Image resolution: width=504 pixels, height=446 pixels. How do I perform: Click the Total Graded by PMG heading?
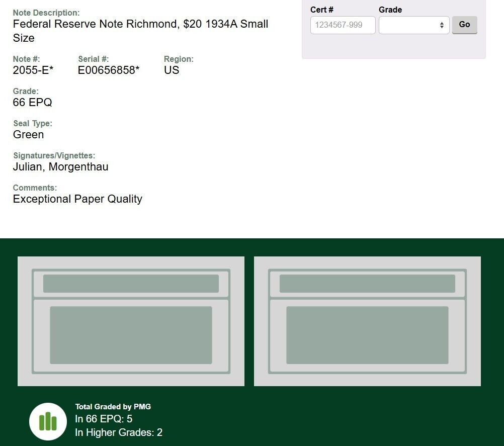click(x=113, y=406)
